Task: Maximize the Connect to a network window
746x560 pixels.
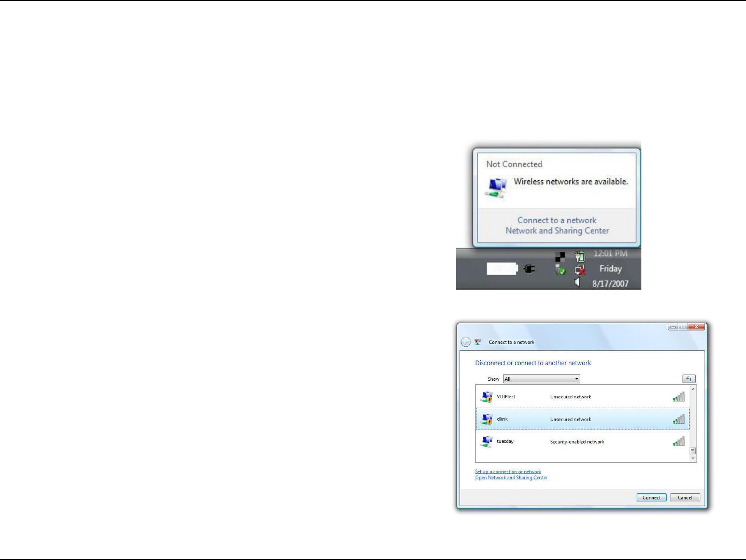Action: pos(683,327)
